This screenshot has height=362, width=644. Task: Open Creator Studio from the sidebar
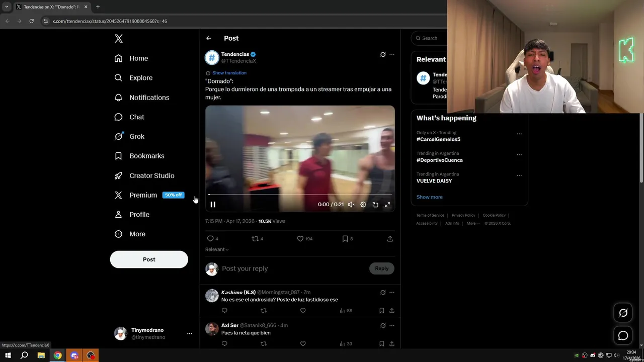pos(144,175)
